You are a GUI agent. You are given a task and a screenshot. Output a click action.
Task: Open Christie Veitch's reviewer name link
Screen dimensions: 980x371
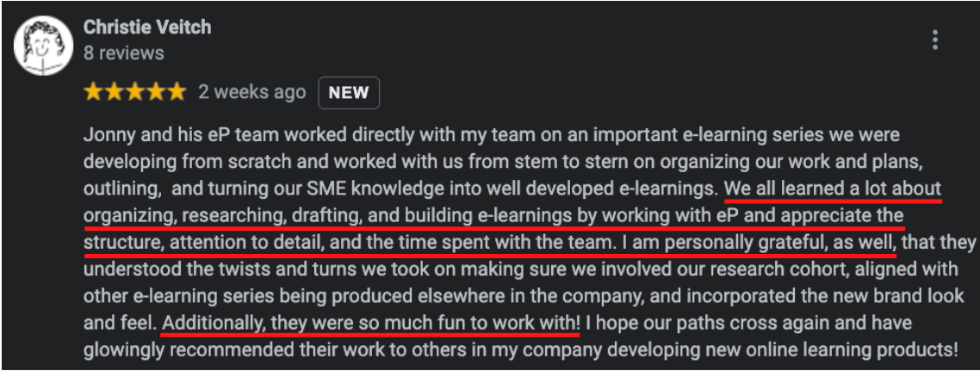tap(147, 27)
